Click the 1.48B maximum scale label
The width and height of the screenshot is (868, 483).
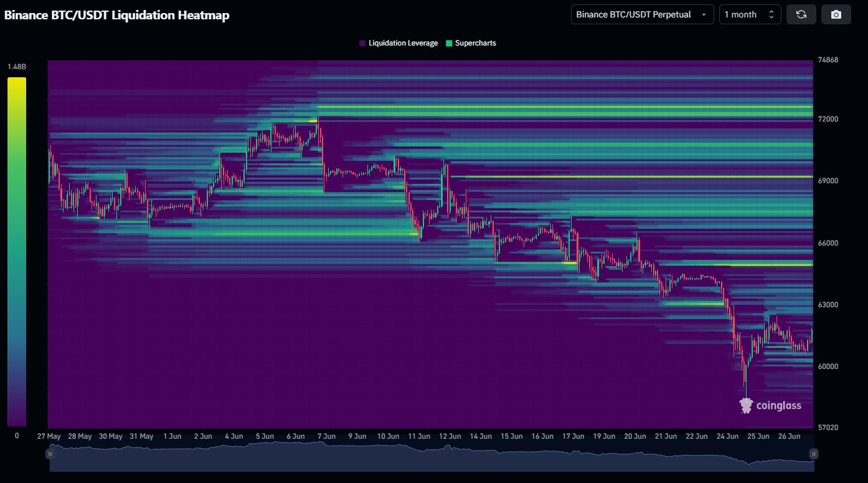17,66
